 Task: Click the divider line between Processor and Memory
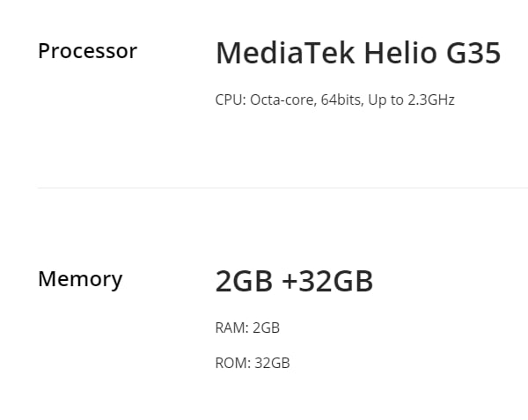pyautogui.click(x=282, y=188)
